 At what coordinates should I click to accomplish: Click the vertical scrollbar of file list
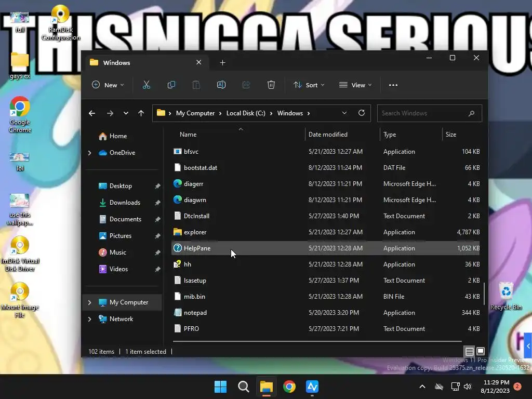[484, 294]
